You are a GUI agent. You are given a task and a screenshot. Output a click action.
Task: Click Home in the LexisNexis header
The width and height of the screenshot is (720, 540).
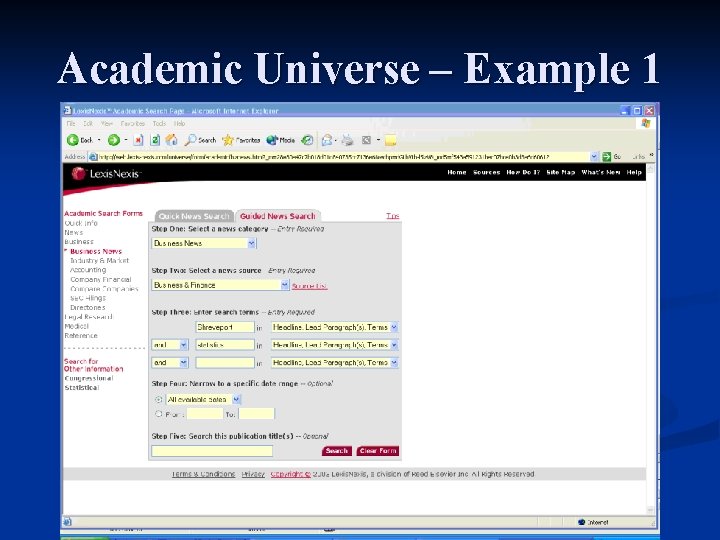457,172
